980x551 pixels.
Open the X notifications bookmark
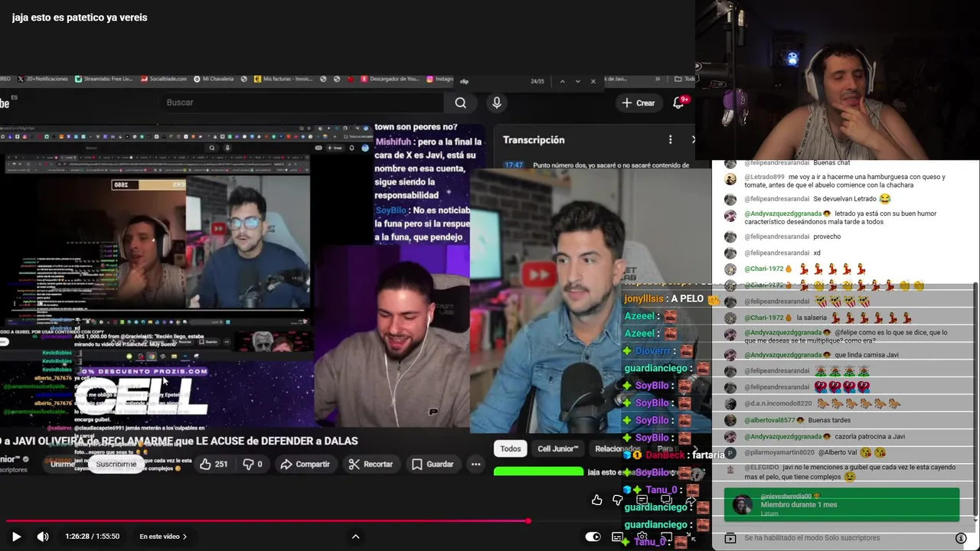tap(43, 79)
